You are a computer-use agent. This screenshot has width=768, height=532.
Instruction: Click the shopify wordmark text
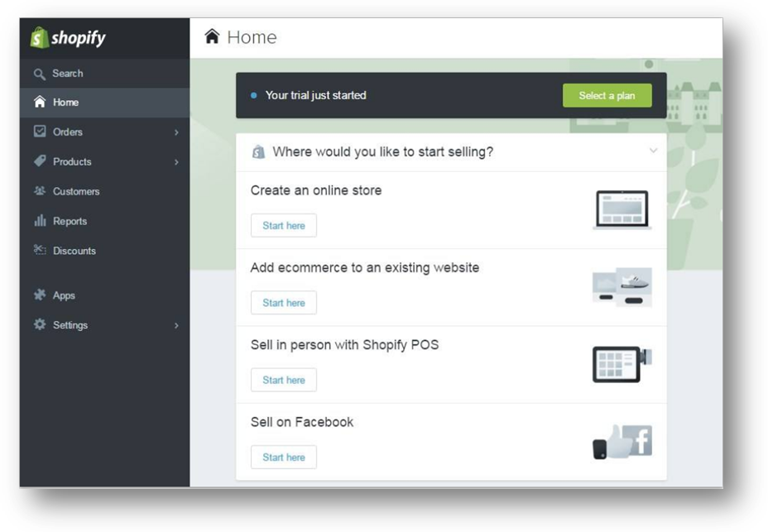click(x=79, y=38)
